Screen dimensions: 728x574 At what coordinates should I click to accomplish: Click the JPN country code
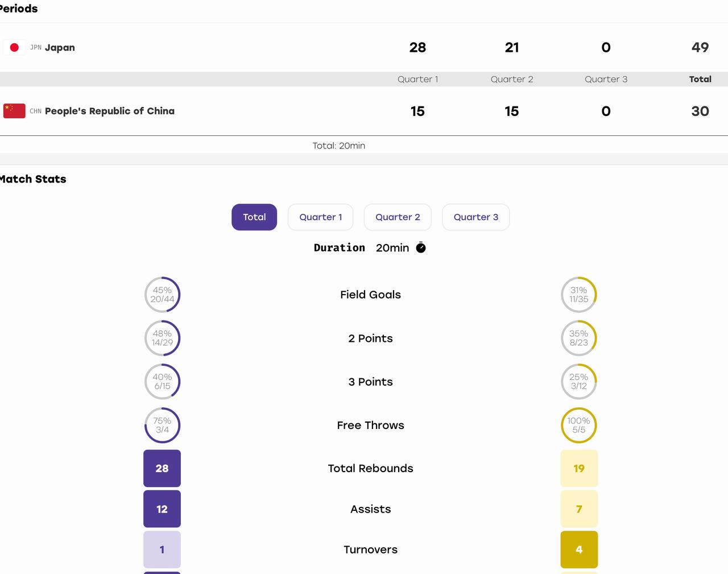(36, 47)
